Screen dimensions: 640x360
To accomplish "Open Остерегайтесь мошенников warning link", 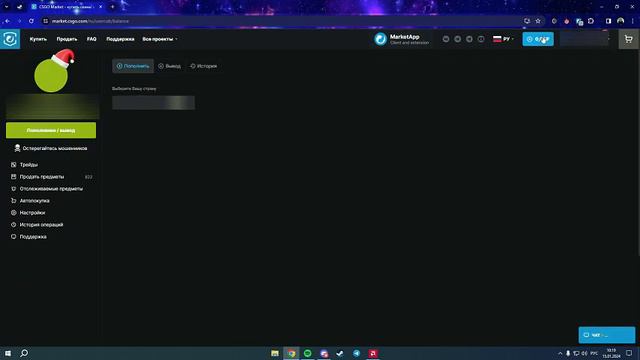I will coord(51,149).
